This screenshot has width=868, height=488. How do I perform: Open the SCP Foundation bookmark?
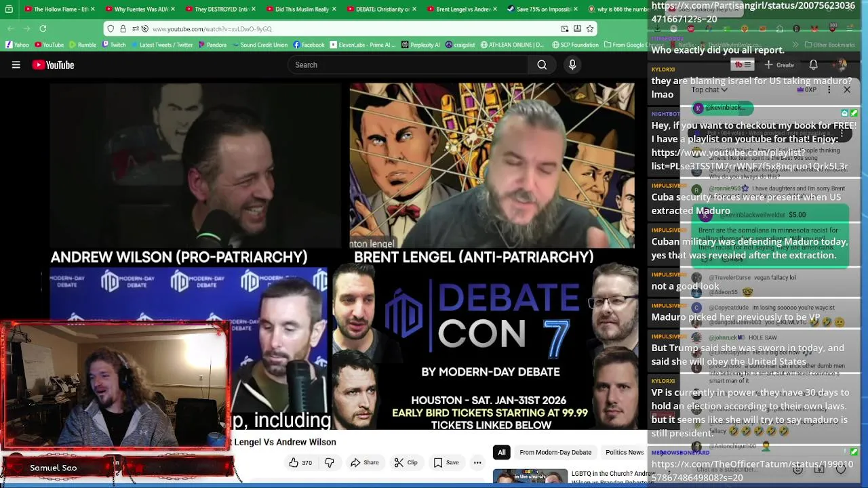click(x=576, y=45)
